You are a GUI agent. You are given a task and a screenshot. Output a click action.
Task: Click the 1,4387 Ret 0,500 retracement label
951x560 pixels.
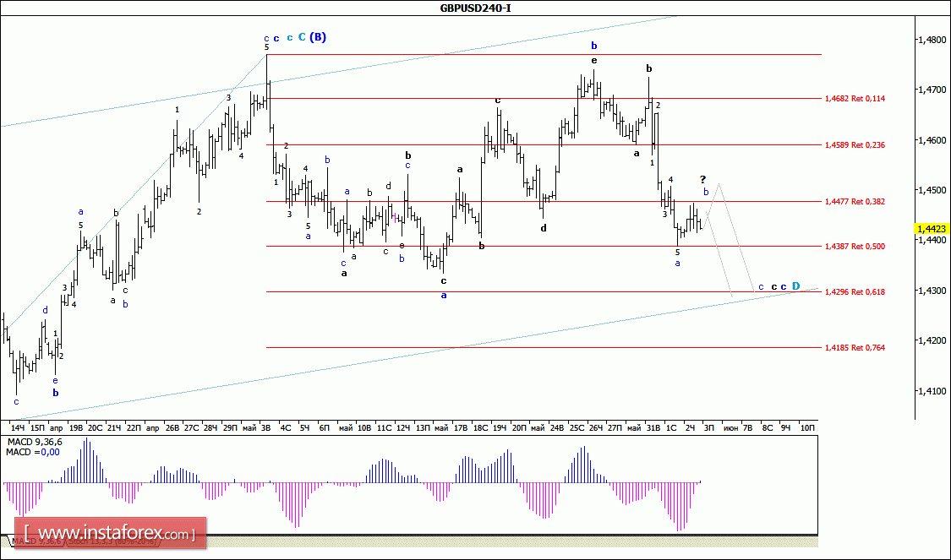(x=854, y=247)
